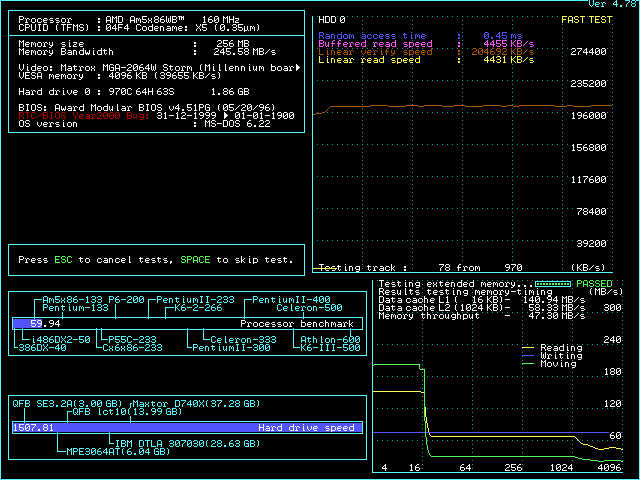Select the Random access time reading
640x480 pixels.
[420, 36]
